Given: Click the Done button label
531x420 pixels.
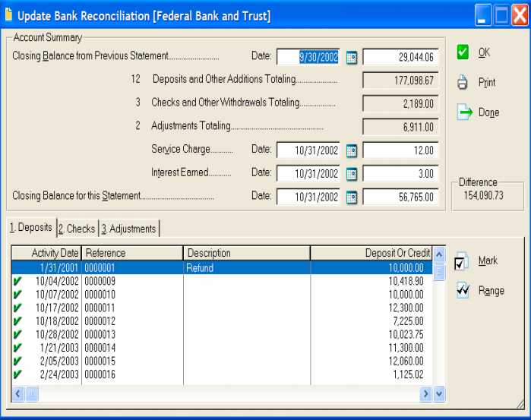Looking at the screenshot, I should 489,112.
